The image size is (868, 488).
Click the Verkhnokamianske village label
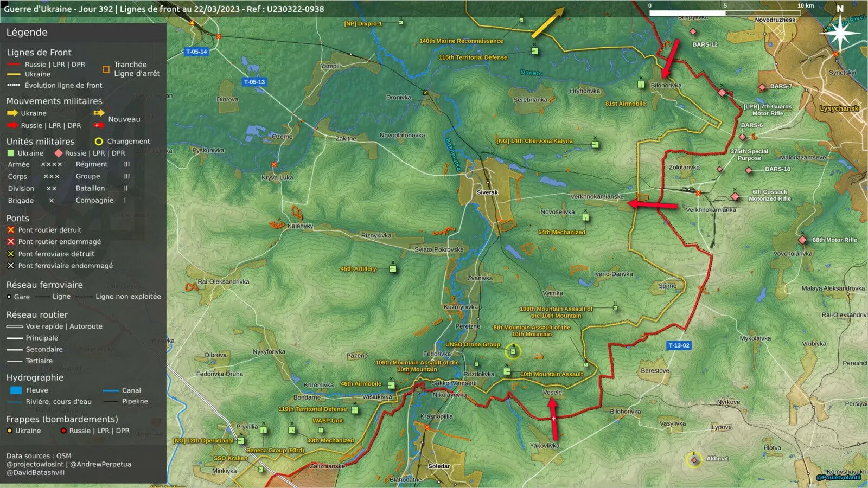click(597, 197)
